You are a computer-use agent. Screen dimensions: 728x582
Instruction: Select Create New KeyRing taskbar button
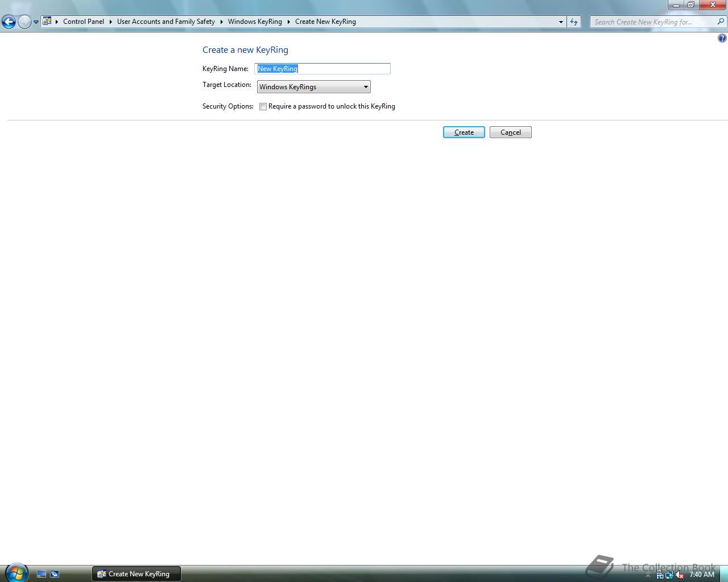pos(136,574)
